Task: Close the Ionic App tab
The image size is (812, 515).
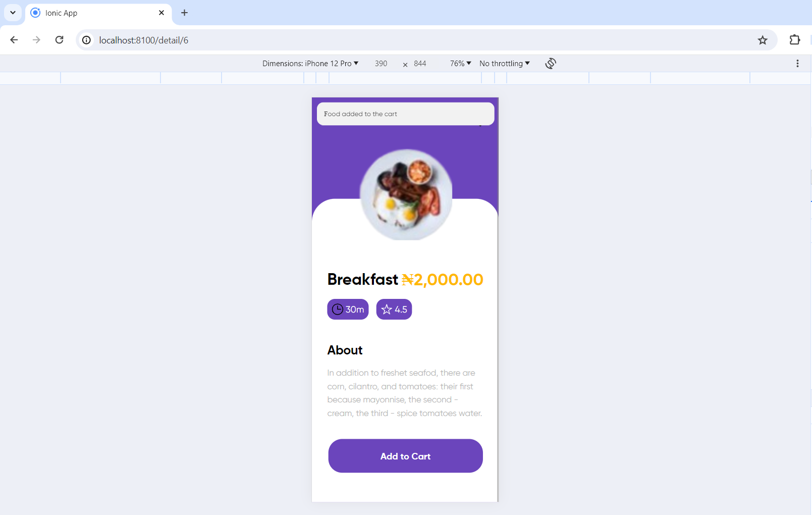Action: click(161, 13)
